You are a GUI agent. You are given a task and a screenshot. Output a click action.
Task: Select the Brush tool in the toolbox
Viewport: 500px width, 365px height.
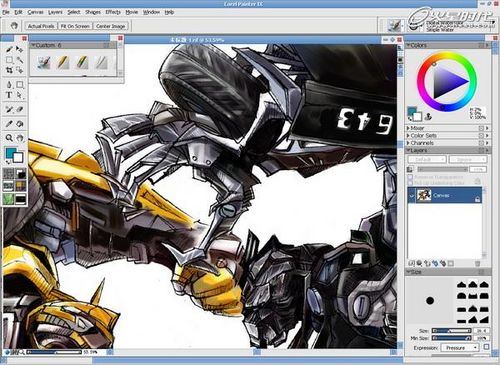(9, 49)
